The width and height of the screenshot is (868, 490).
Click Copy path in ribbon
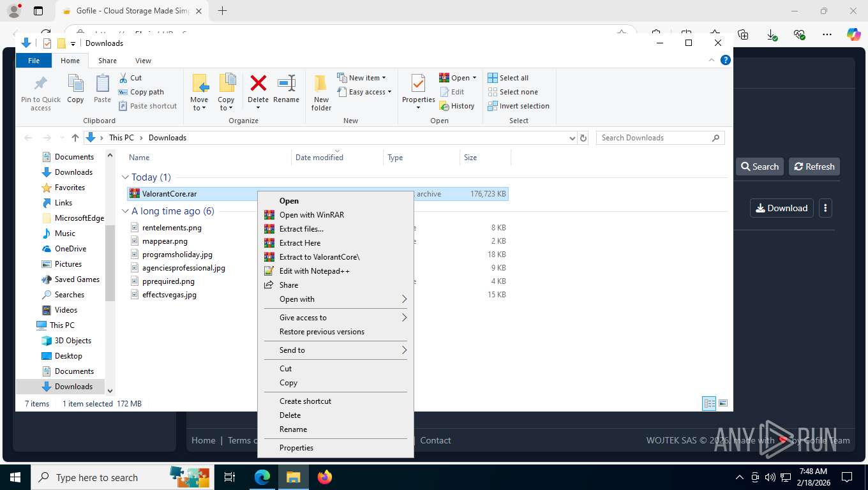[x=141, y=92]
